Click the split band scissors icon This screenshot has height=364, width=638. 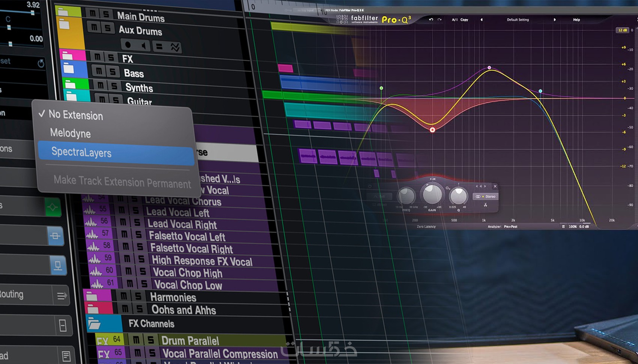pos(485,205)
